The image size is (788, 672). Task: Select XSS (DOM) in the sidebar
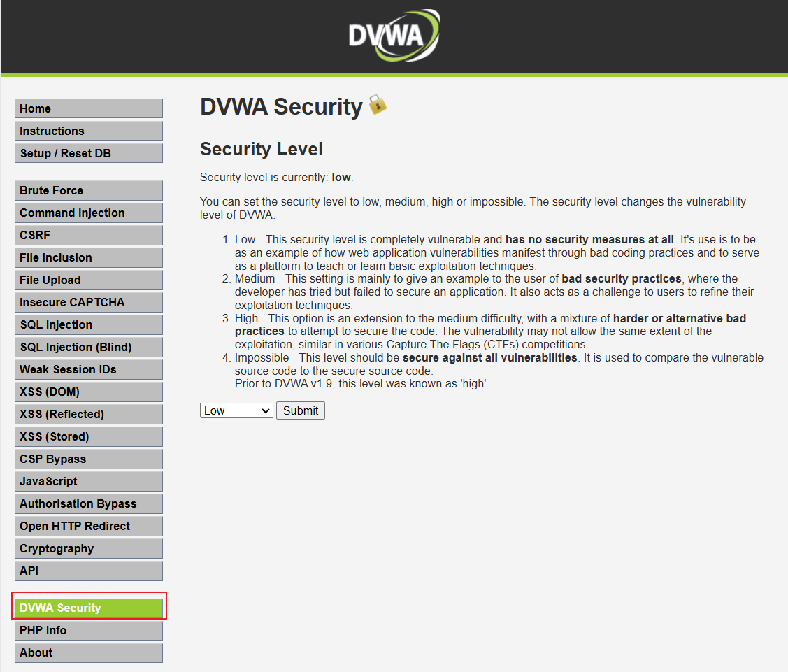[88, 392]
